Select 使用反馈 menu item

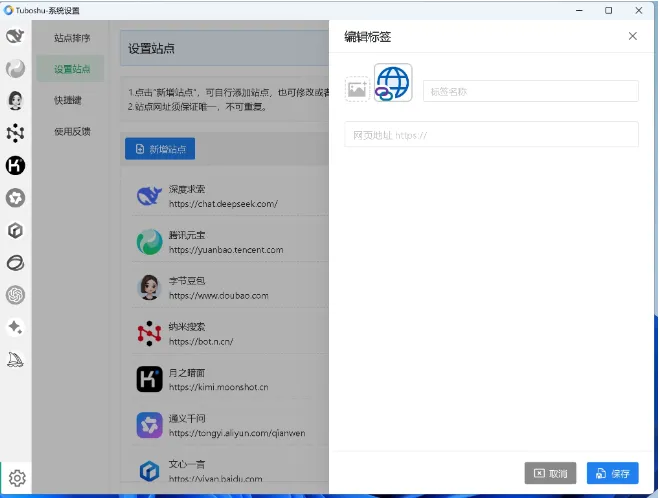click(72, 131)
